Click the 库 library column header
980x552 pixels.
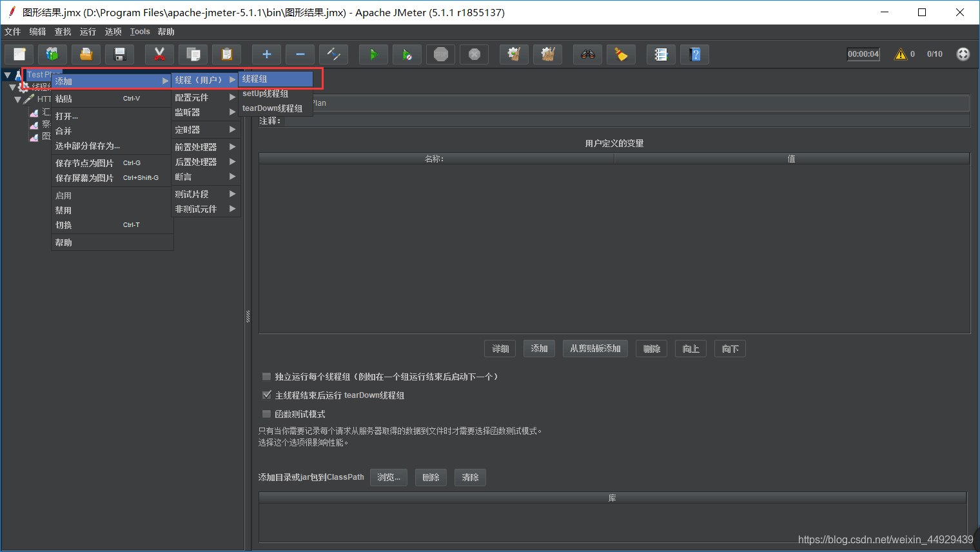tap(612, 498)
